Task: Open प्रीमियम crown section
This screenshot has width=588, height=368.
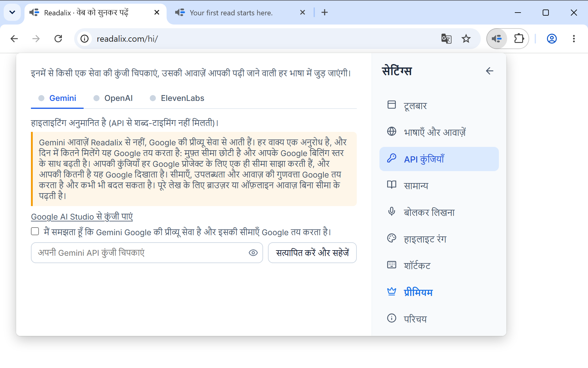Action: tap(439, 292)
